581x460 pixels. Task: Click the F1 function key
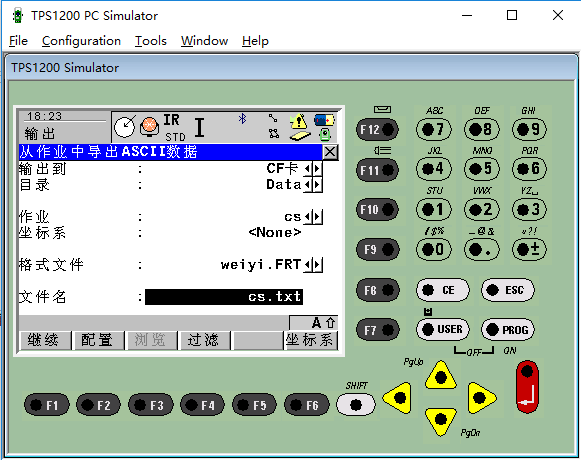[x=47, y=405]
